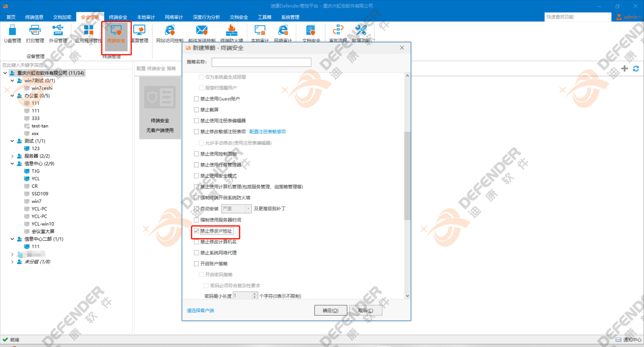Screen dimensions: 644x347
Task: Select the 会议室大屏 computer
Action: point(43,231)
